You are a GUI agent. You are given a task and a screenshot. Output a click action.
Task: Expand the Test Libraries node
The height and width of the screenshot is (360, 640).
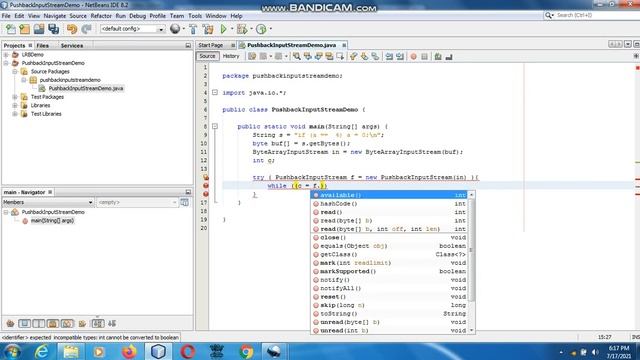(15, 114)
